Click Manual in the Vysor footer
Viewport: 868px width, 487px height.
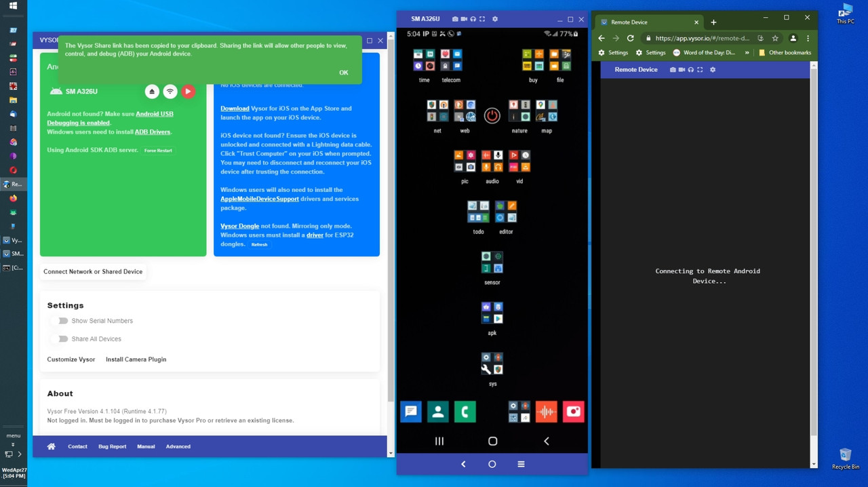tap(146, 446)
